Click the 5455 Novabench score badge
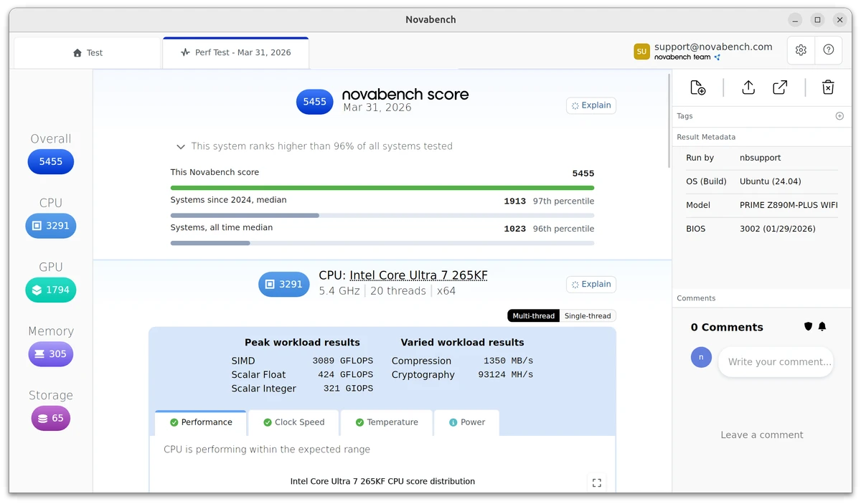Image resolution: width=861 pixels, height=504 pixels. coord(315,102)
